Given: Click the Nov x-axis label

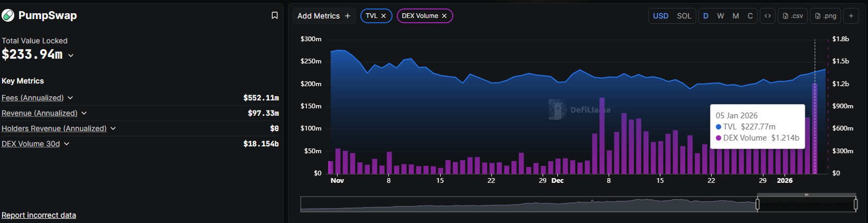Looking at the screenshot, I should point(337,181).
